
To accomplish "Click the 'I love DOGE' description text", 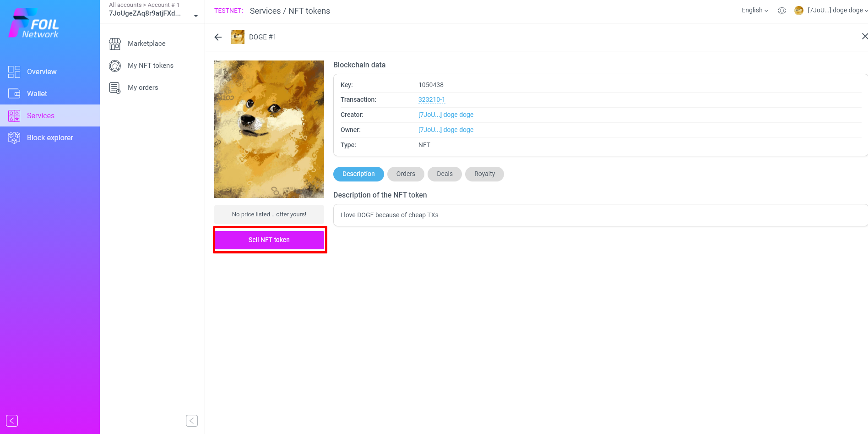I will (x=390, y=215).
